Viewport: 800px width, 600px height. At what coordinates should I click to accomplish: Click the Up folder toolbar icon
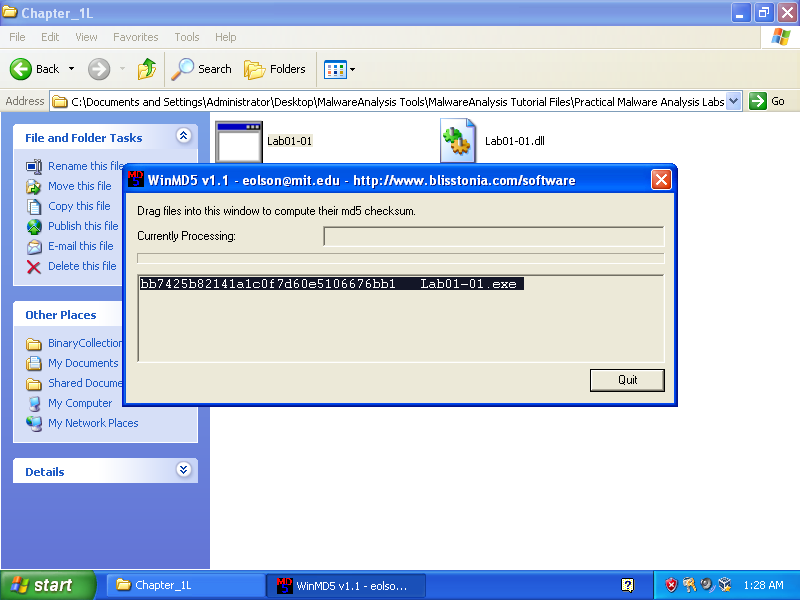coord(147,69)
